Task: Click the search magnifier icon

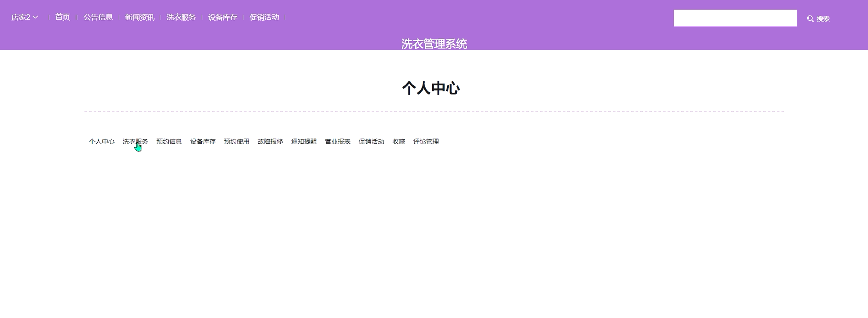Action: click(810, 18)
